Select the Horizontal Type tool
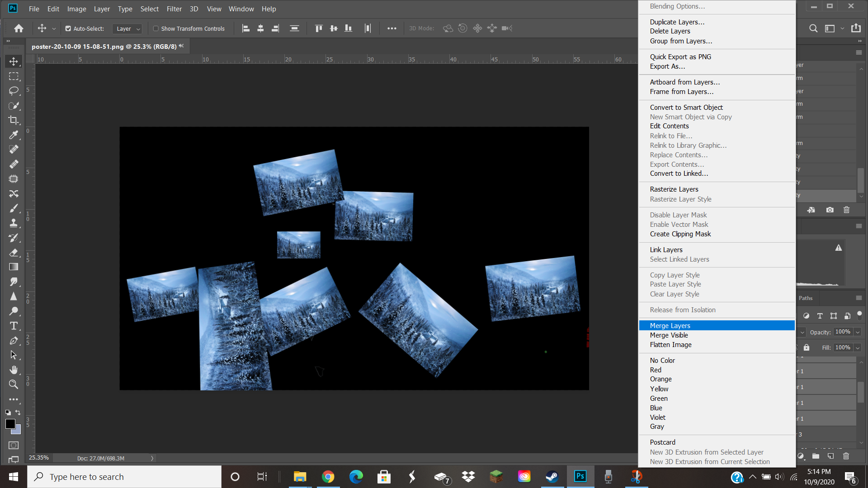Screen dimensions: 868x488 (14, 326)
